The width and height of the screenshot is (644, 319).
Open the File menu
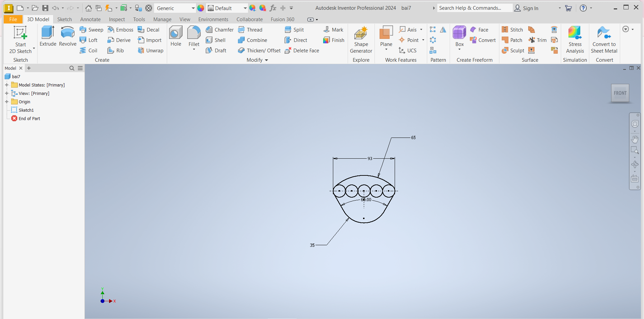(13, 19)
